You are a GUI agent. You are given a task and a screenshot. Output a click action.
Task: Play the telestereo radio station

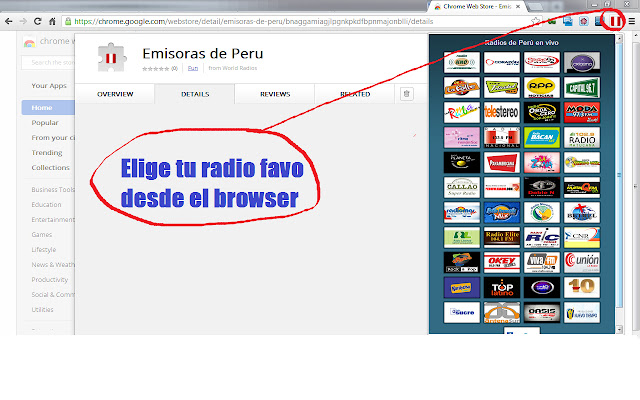[502, 112]
